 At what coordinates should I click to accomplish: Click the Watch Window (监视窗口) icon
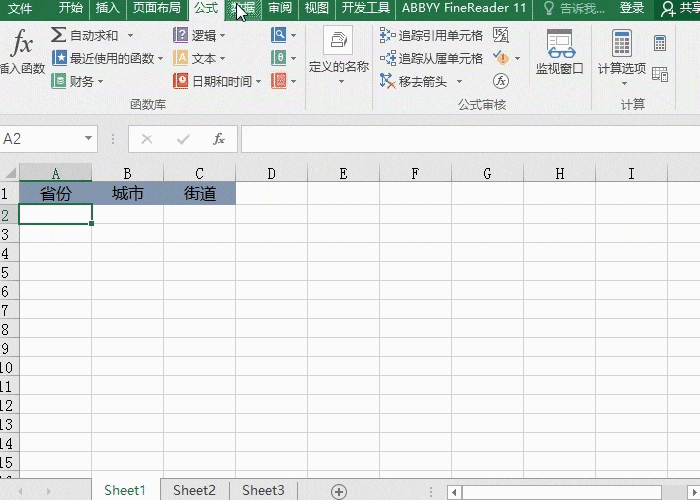point(559,52)
